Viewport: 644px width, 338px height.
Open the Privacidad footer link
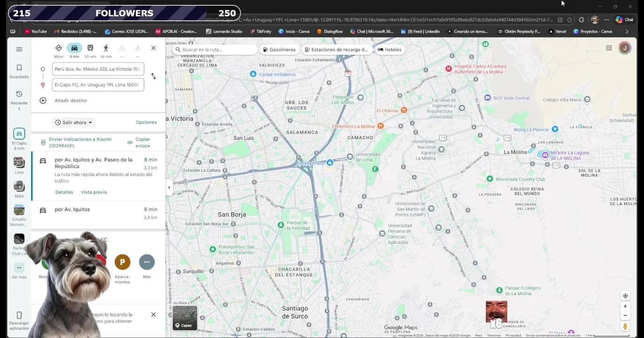coord(513,335)
